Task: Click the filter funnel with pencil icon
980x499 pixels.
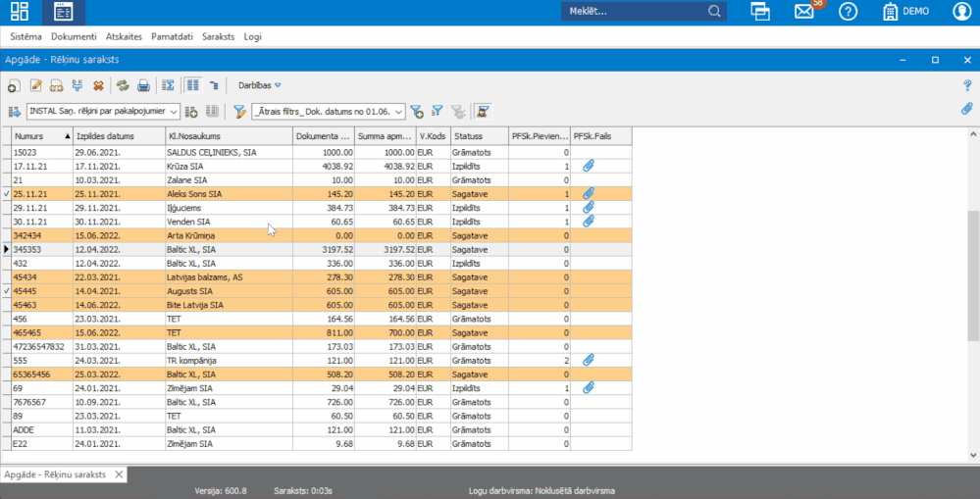Action: 238,112
